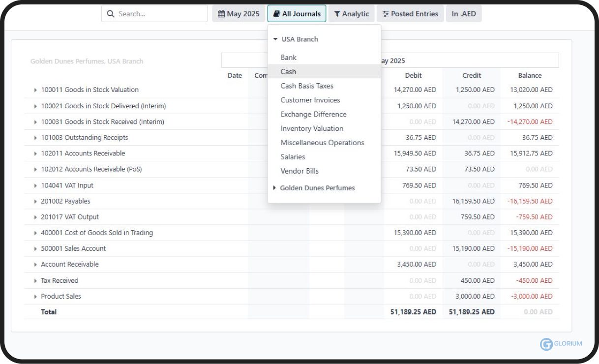Select the Cash journal option
The height and width of the screenshot is (364, 599).
click(x=289, y=72)
